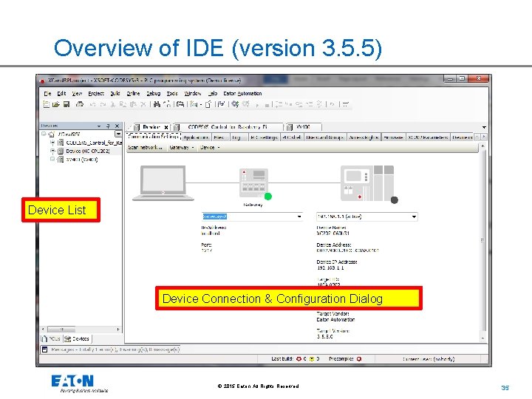Select the Users and Groups sub-tab
Screen dimensions: 532x399
(324, 137)
